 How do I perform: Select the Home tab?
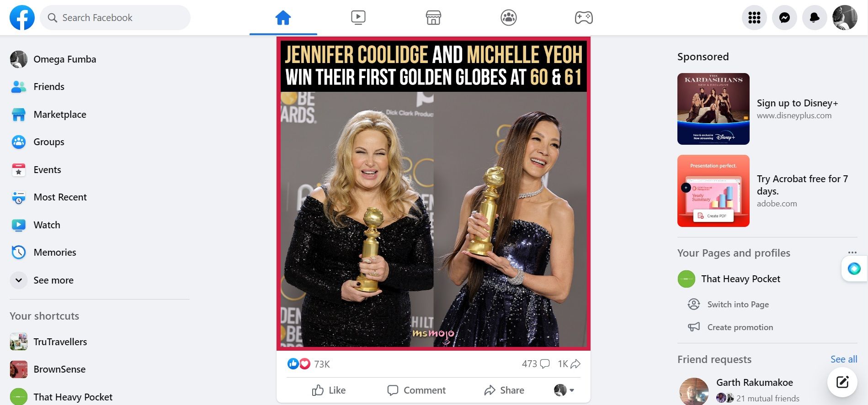pos(283,17)
